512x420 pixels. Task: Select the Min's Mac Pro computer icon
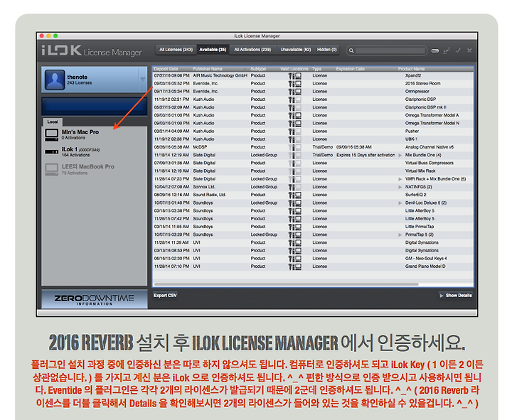click(x=52, y=135)
